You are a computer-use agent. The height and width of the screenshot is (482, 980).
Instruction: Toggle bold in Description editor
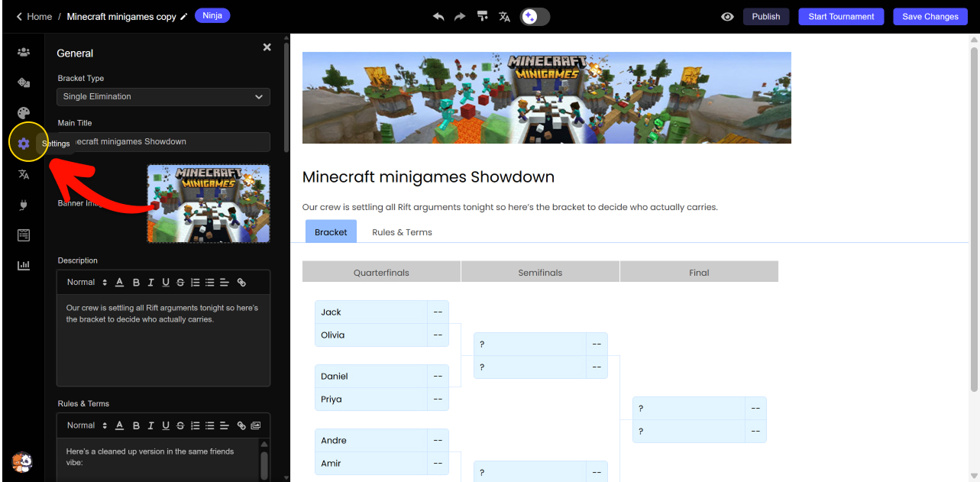[136, 283]
